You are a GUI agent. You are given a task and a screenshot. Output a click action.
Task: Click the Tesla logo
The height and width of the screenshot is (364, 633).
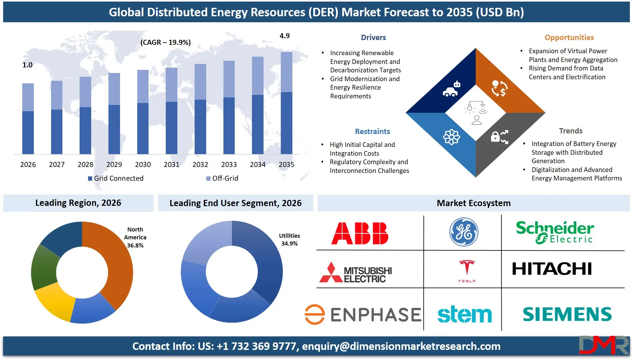[467, 271]
